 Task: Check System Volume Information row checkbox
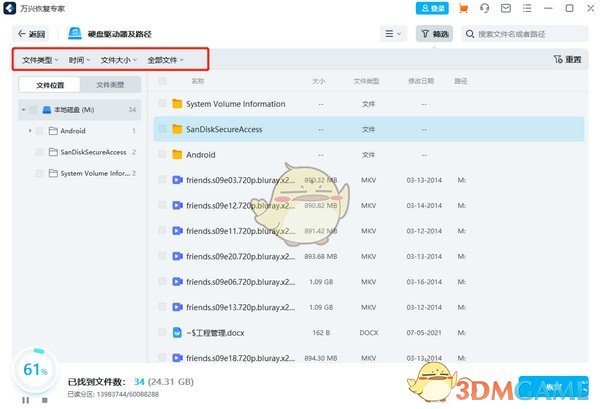pyautogui.click(x=162, y=103)
